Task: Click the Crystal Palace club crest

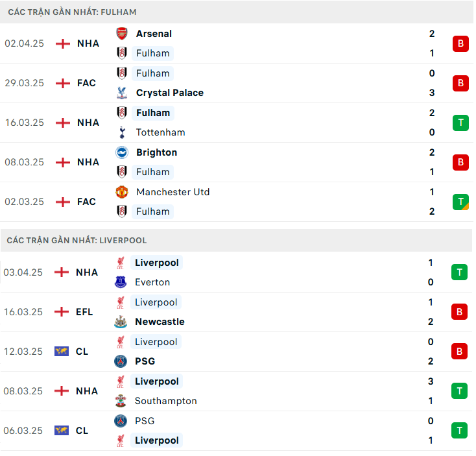Action: tap(122, 93)
